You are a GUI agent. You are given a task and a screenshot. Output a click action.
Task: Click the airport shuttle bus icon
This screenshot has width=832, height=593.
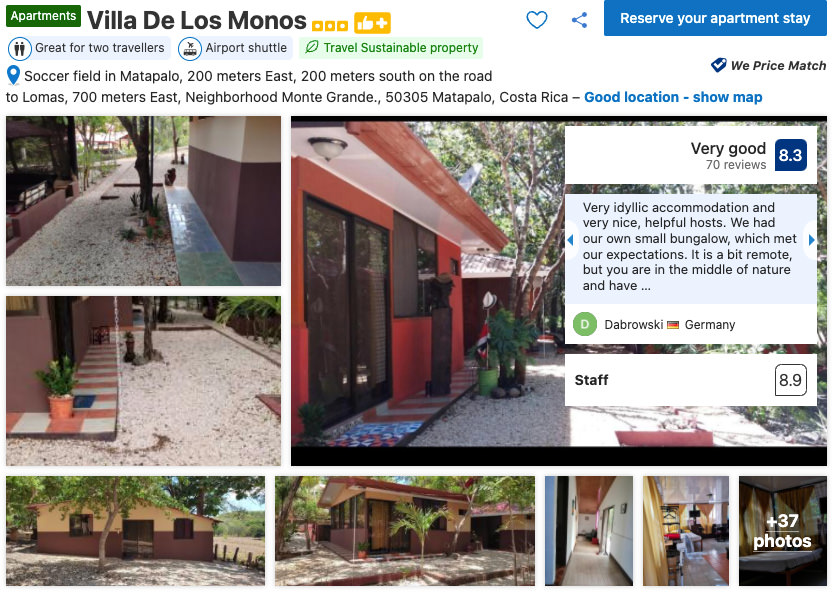pos(189,48)
